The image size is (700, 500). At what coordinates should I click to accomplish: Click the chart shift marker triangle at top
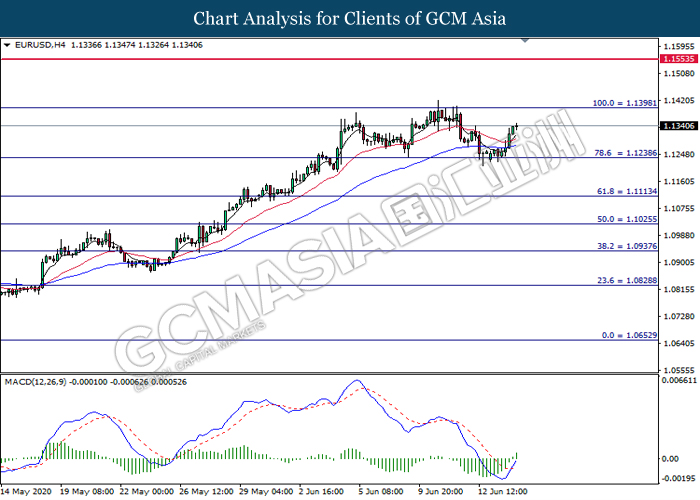[525, 40]
